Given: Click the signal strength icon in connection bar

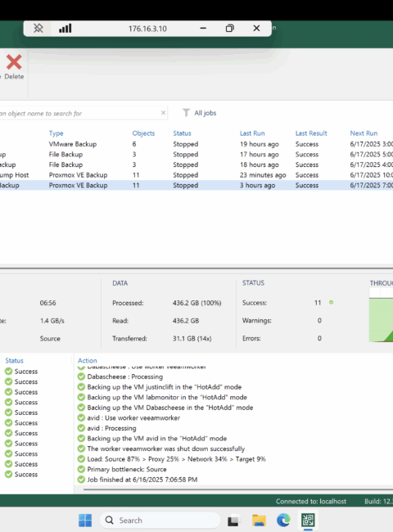Looking at the screenshot, I should [x=65, y=28].
